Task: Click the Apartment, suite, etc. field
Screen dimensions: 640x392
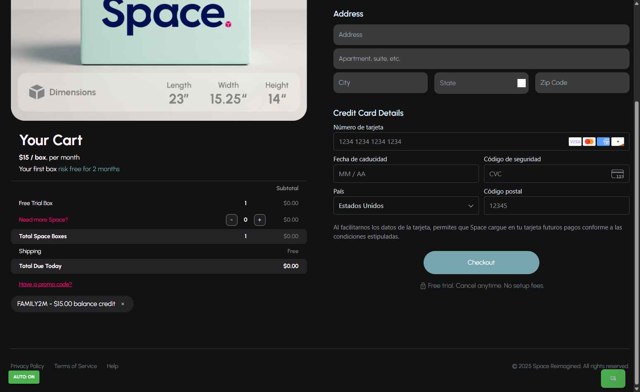Action: point(481,59)
